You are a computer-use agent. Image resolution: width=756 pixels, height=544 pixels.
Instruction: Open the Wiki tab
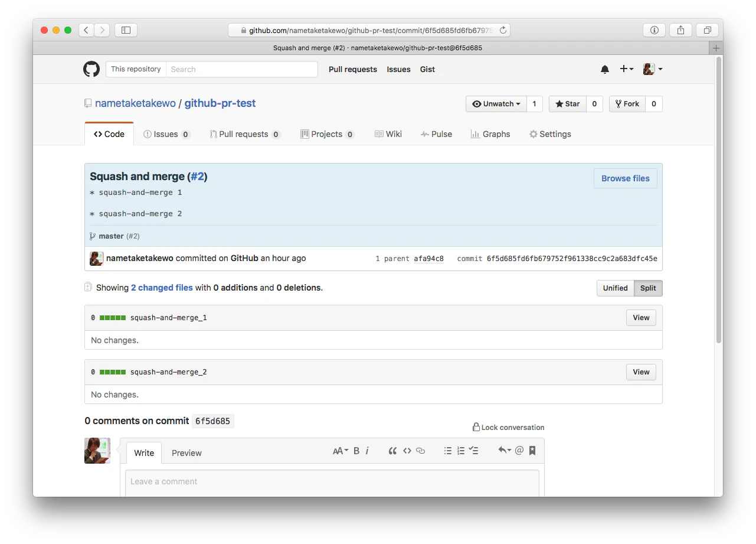(x=388, y=134)
